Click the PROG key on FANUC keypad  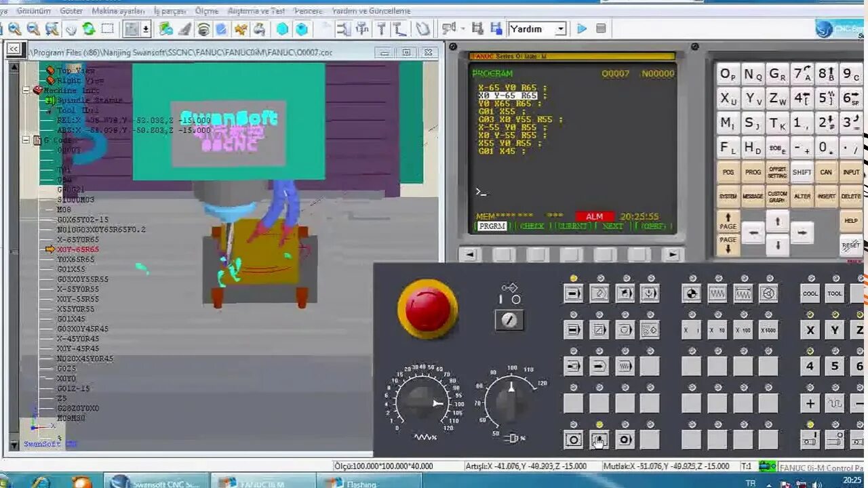pyautogui.click(x=753, y=172)
